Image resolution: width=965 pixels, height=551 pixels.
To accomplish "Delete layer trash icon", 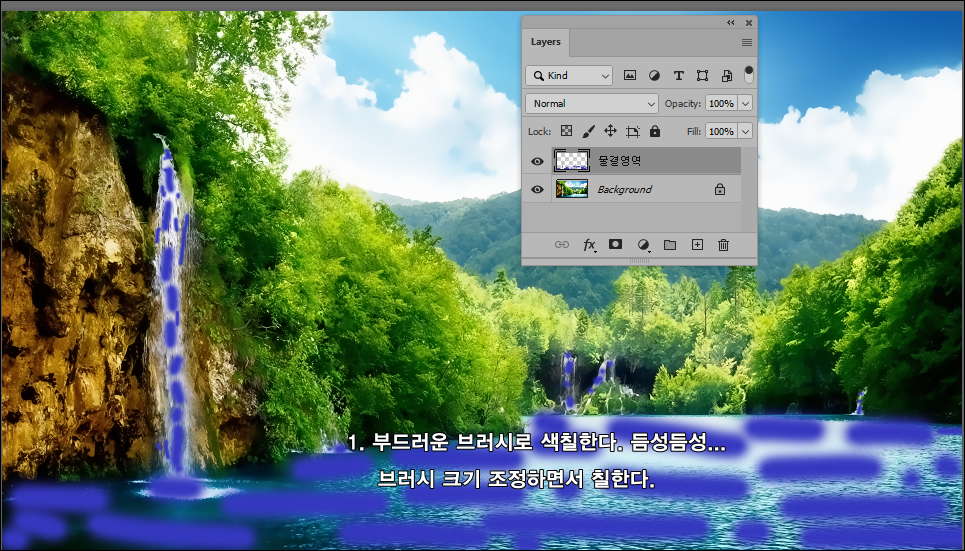I will 723,245.
